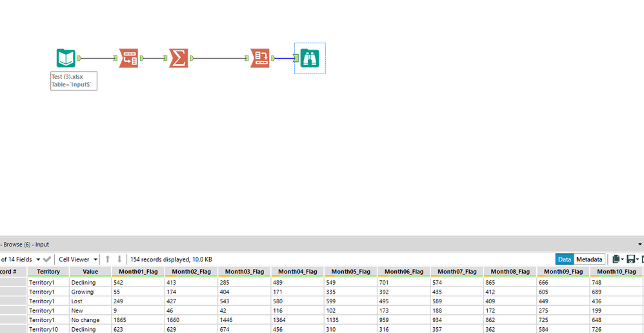Open the Cell Viewer dropdown

(78, 259)
